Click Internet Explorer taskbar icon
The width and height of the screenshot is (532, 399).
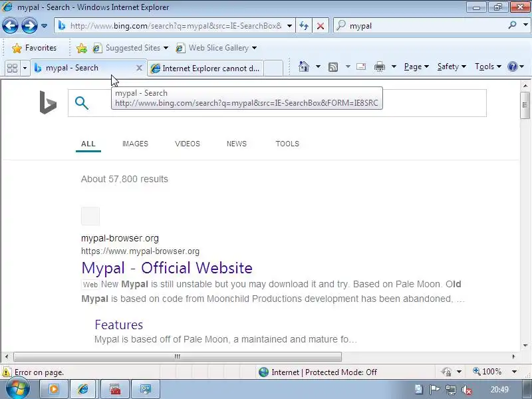[83, 389]
